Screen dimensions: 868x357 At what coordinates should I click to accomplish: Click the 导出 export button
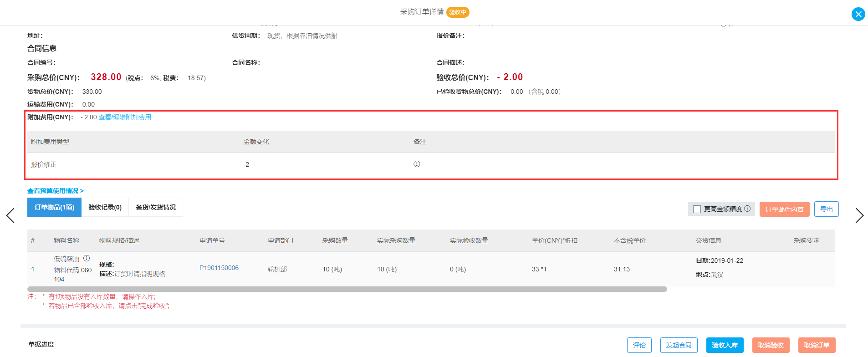pyautogui.click(x=826, y=209)
